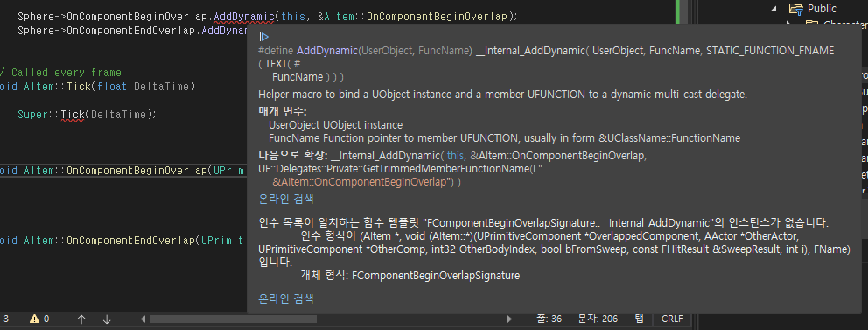868x330 pixels.
Task: Click the AddDynamic macro name in tooltip
Action: (326, 51)
